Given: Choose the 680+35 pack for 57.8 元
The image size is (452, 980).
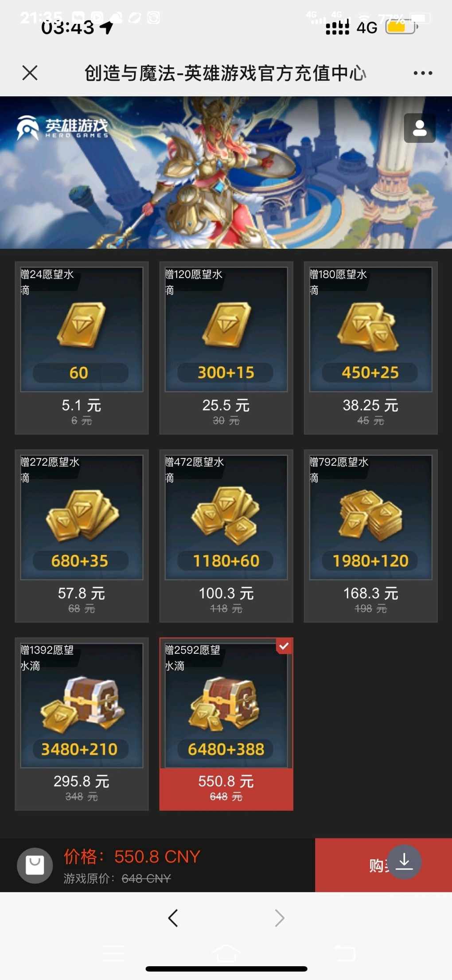Looking at the screenshot, I should 82,536.
